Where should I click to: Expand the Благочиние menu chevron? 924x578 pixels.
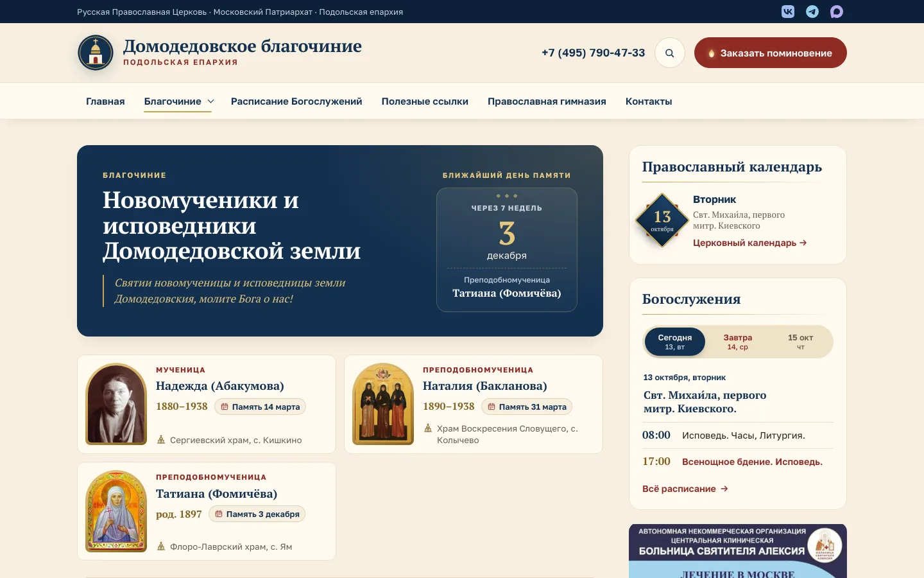click(x=210, y=101)
